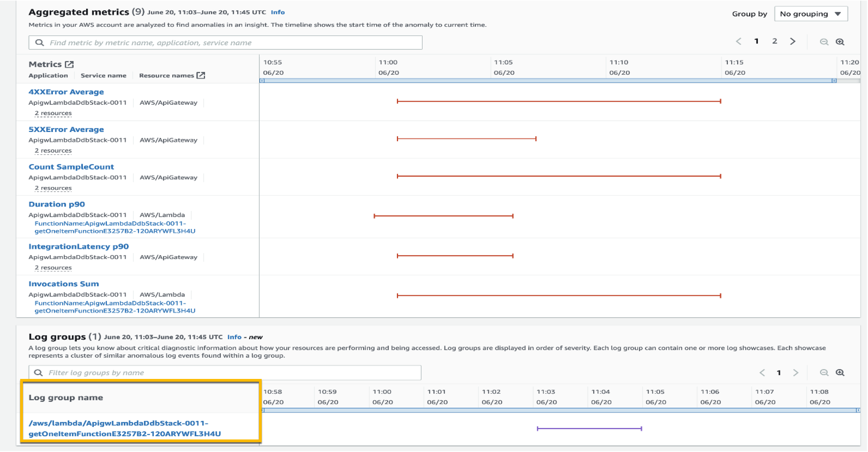The width and height of the screenshot is (868, 452).
Task: Expand 2 resources under 4XXError Average
Action: (53, 113)
